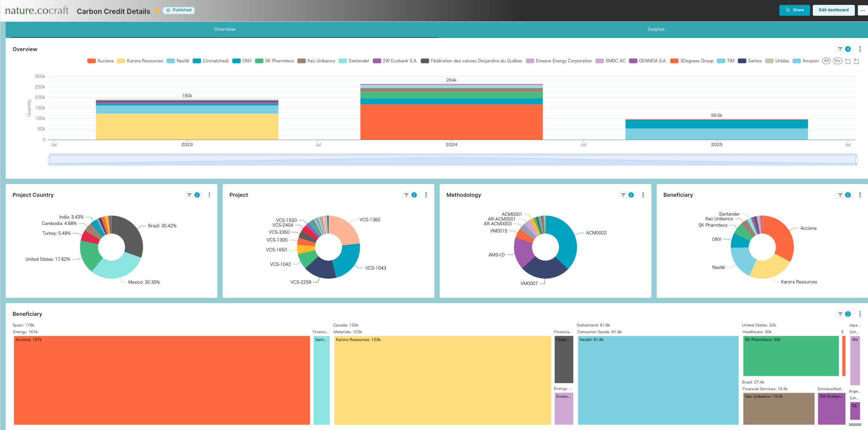This screenshot has width=868, height=430.
Task: Open the top-right dashboard ellipsis menu
Action: (x=863, y=10)
